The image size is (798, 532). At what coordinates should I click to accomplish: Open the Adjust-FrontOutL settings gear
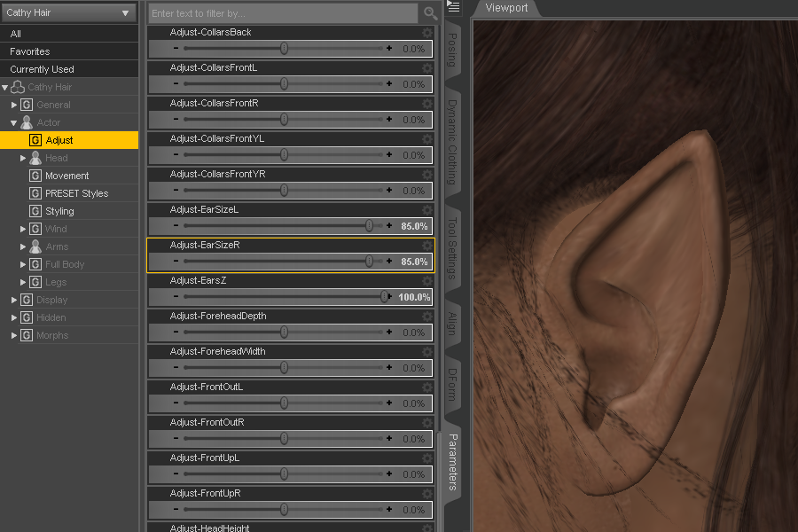point(427,387)
